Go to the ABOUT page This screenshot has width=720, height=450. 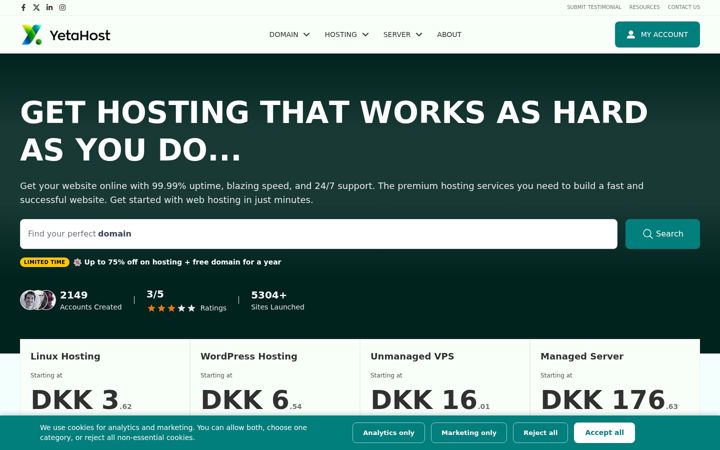(x=449, y=34)
